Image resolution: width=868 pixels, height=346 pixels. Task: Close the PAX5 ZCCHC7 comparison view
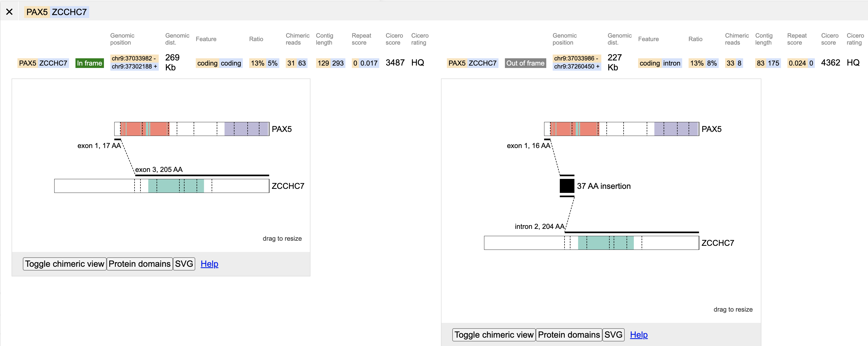pos(10,12)
